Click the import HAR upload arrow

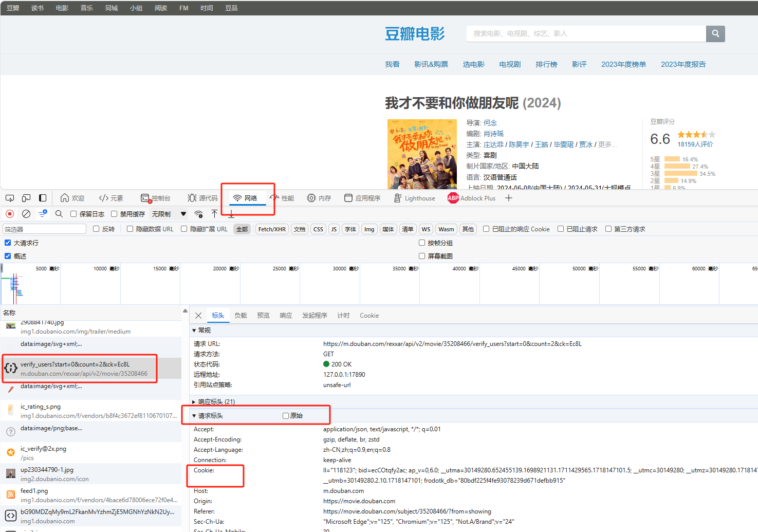point(214,214)
